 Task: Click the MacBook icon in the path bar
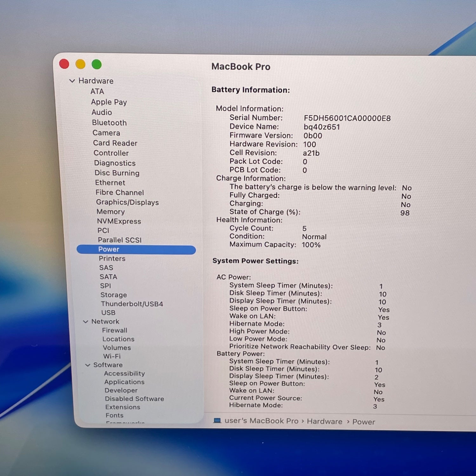coord(217,420)
